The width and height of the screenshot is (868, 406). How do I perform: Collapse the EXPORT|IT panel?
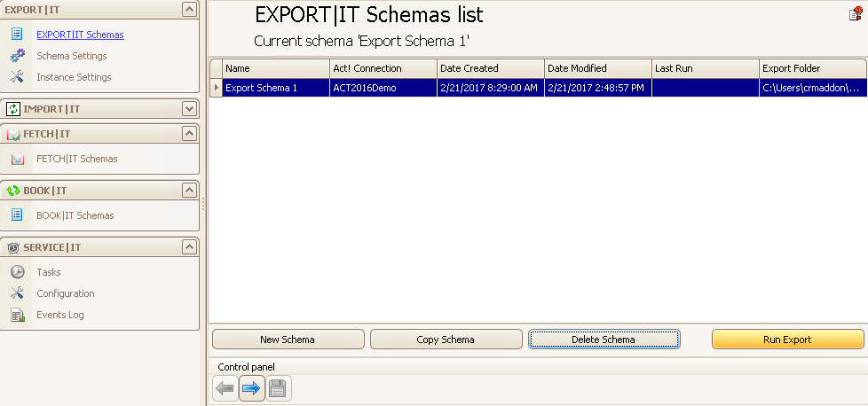[x=189, y=10]
